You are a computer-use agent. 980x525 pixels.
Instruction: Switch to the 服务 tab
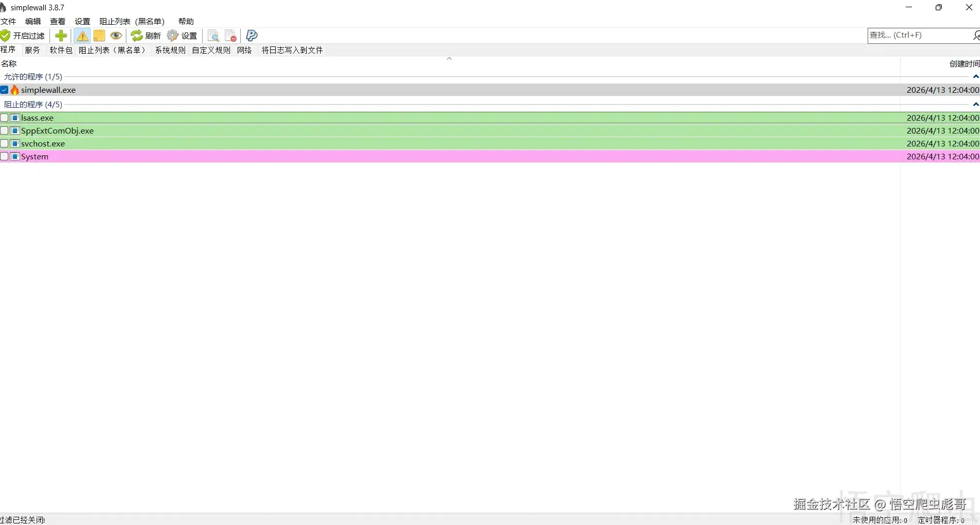click(x=32, y=50)
